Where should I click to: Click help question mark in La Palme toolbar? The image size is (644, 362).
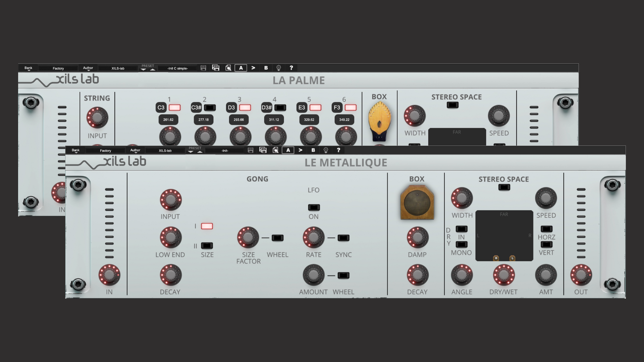tap(291, 68)
